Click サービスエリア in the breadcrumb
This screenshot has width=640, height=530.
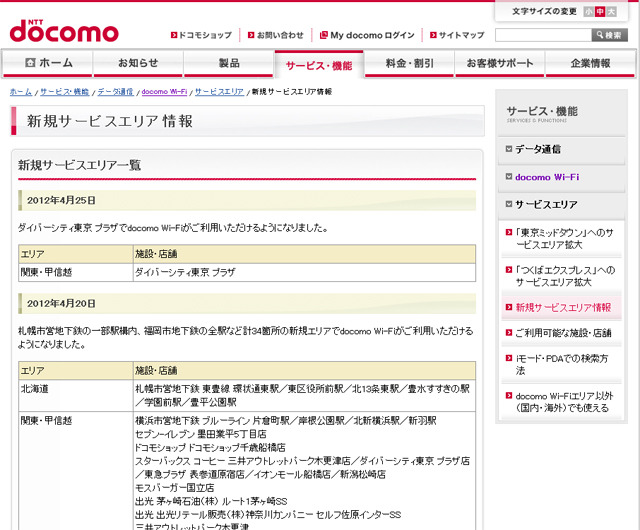click(x=219, y=92)
